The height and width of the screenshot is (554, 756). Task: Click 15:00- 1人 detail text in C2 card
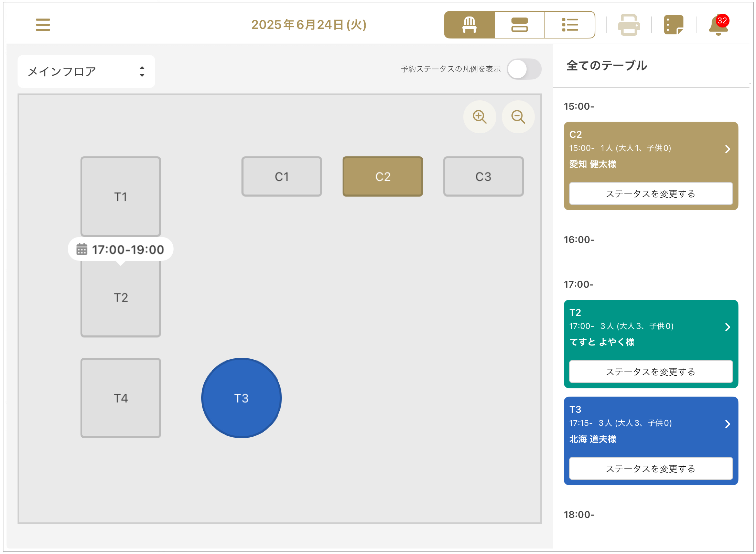tap(620, 148)
